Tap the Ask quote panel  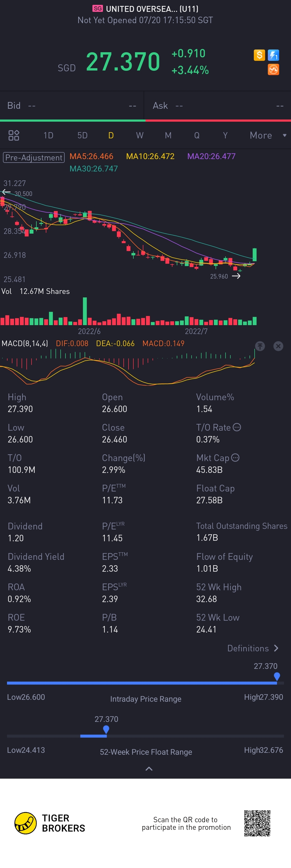(x=218, y=106)
